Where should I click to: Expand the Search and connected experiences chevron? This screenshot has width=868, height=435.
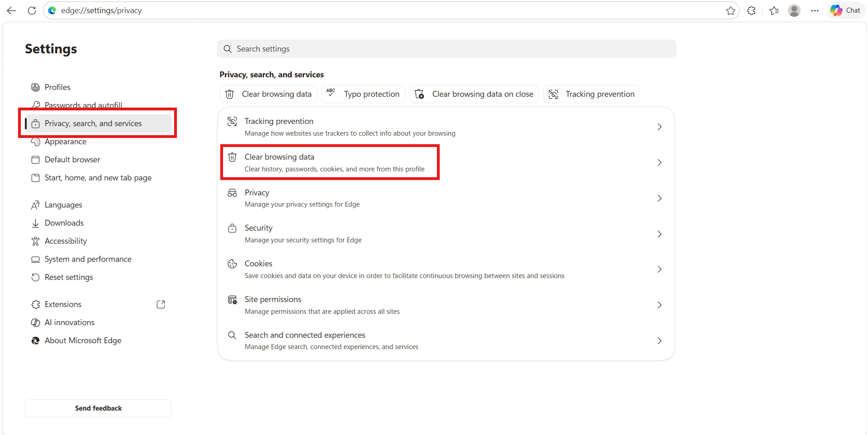tap(659, 341)
